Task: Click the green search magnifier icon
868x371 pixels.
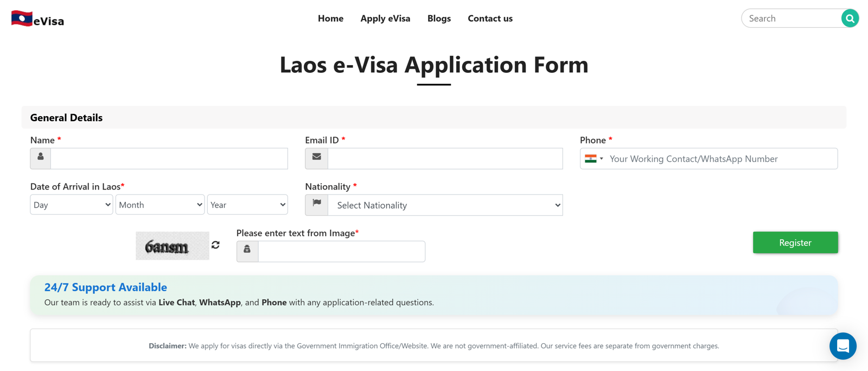Action: click(x=850, y=18)
